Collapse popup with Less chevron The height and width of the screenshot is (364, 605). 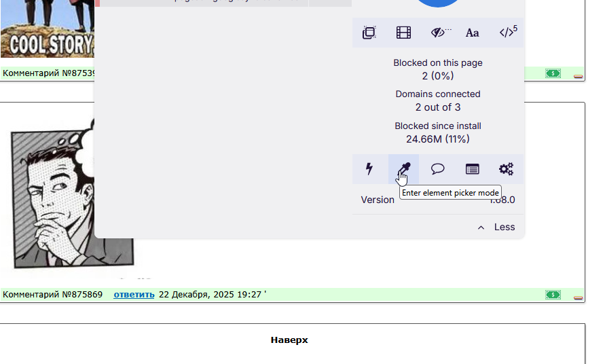click(x=496, y=227)
